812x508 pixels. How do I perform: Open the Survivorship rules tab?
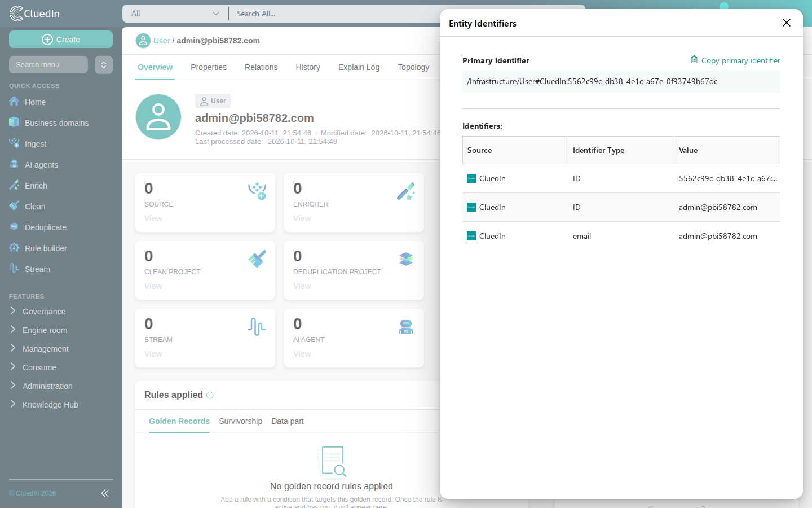click(x=241, y=421)
